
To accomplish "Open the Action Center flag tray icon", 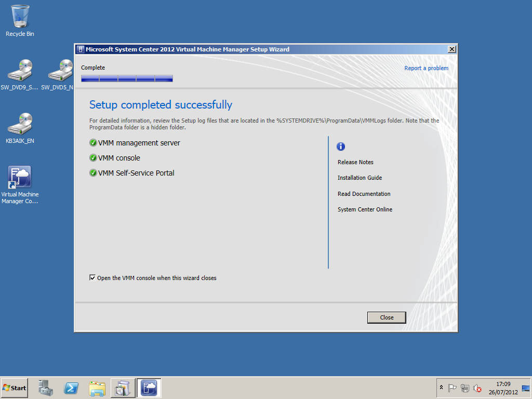I will point(452,388).
